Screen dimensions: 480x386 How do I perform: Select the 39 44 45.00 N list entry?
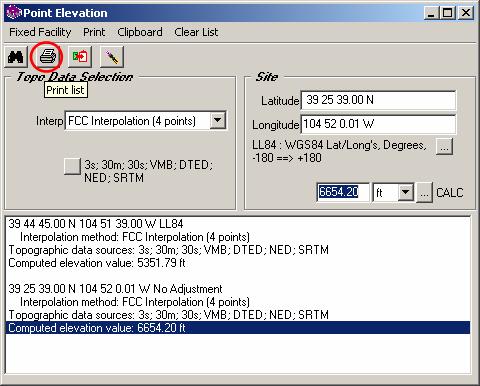point(96,224)
